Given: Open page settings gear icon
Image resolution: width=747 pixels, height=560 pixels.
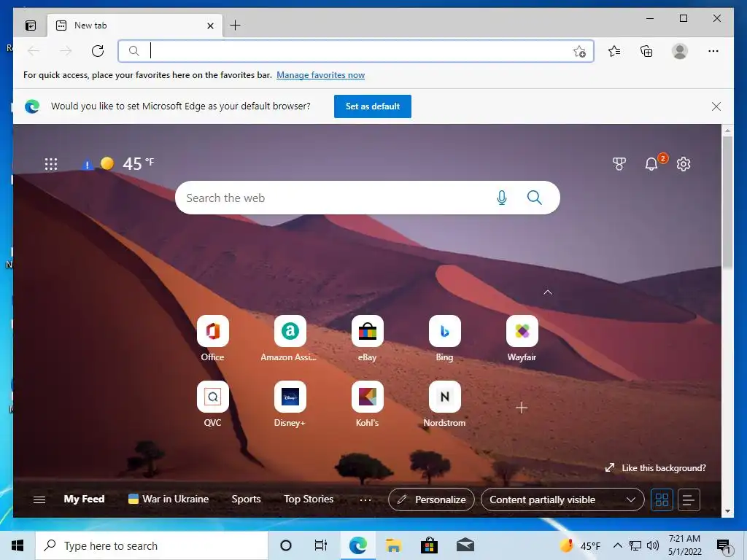Looking at the screenshot, I should point(684,164).
